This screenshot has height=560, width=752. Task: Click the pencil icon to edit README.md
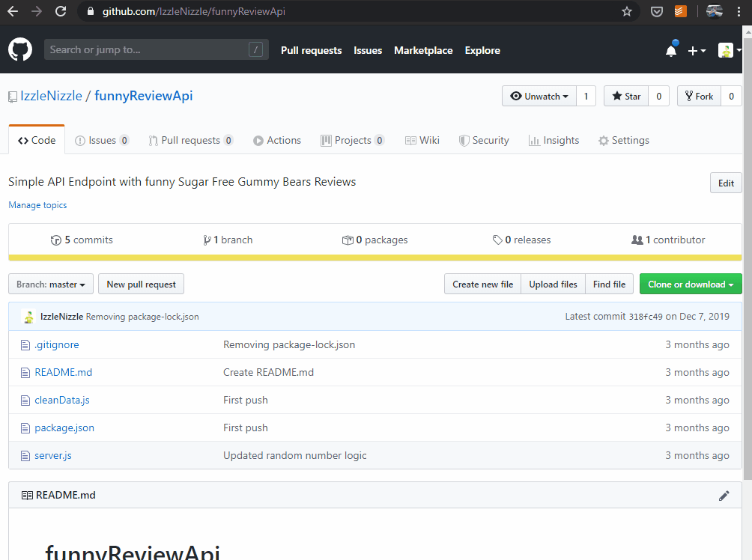724,496
